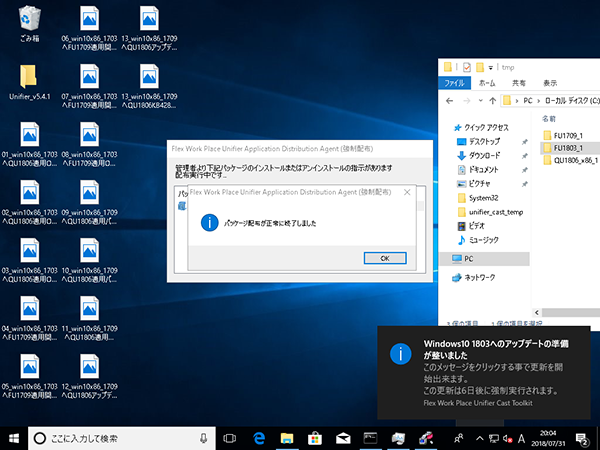Open ピクチャ in navigation pane

point(474,184)
